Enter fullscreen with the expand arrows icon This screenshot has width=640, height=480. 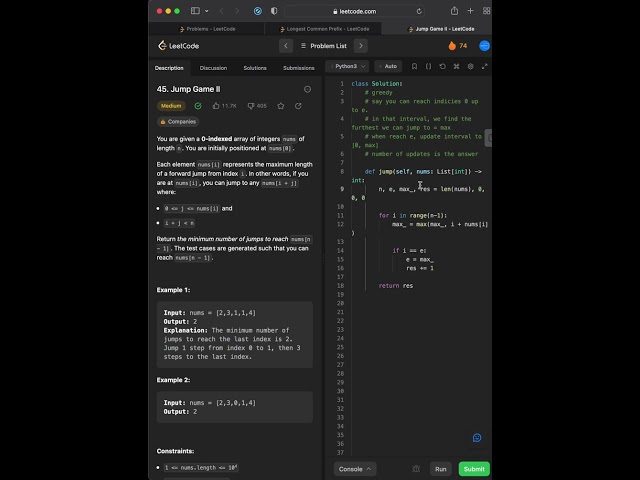484,66
